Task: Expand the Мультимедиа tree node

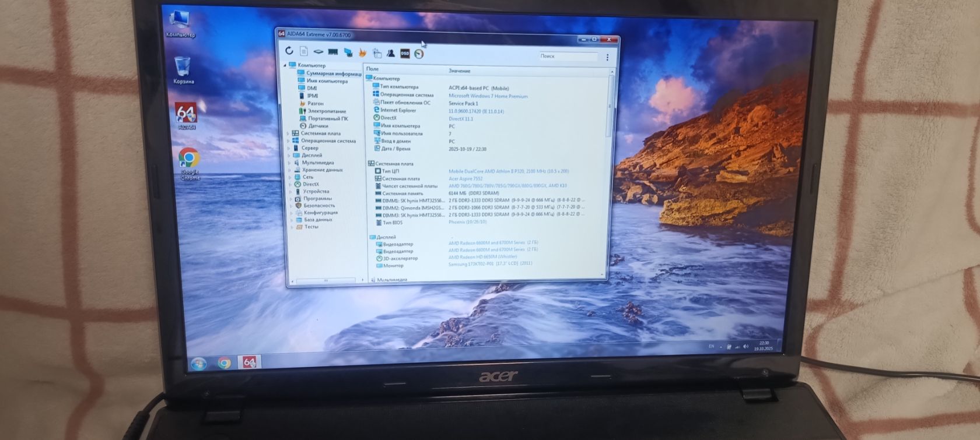Action: point(289,163)
